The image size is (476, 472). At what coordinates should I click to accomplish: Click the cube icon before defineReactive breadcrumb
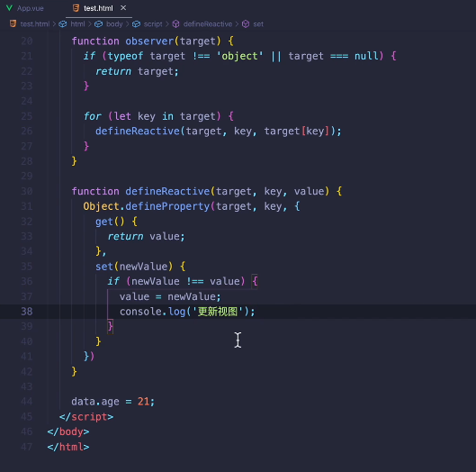(175, 24)
